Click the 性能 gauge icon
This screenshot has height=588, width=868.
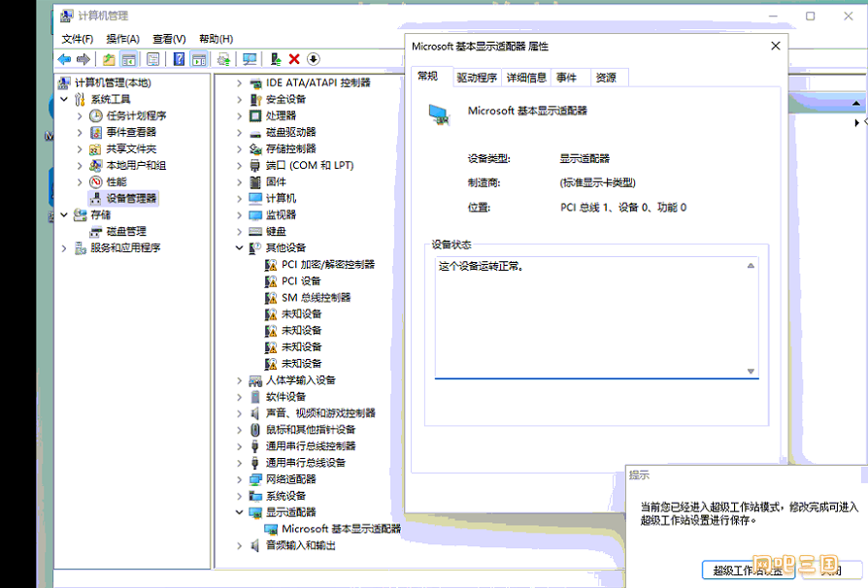tap(96, 182)
